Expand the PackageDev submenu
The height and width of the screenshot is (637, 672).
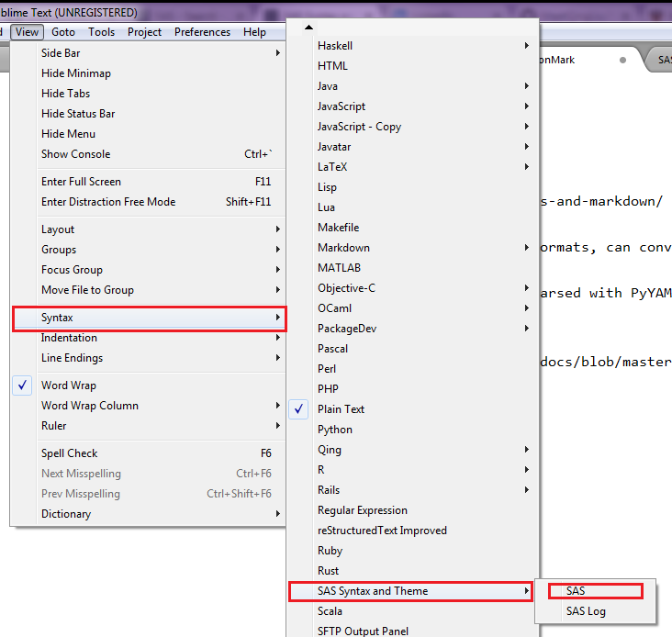coord(412,329)
